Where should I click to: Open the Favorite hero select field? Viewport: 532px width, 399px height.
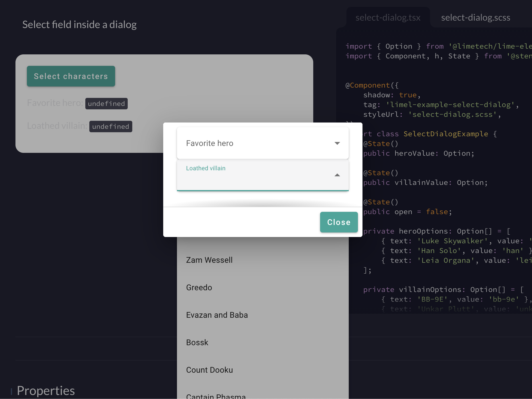pyautogui.click(x=262, y=143)
